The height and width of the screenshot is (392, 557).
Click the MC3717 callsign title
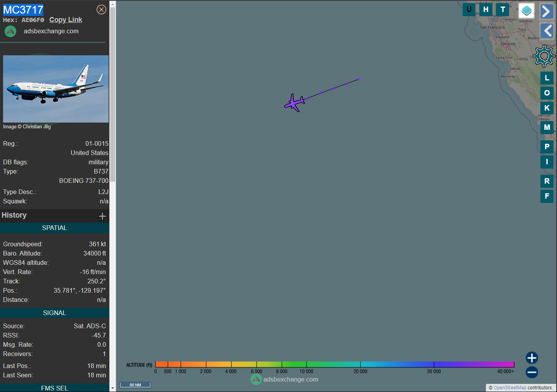[23, 10]
